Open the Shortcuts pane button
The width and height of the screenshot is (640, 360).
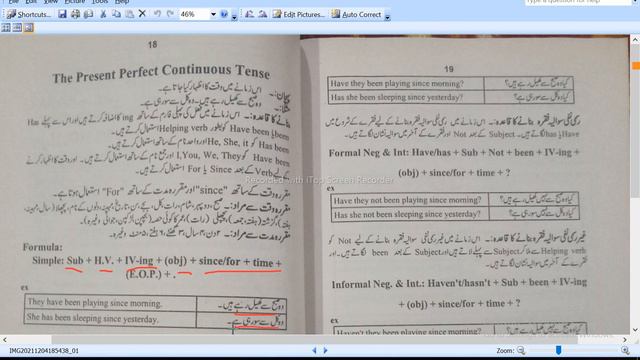point(29,14)
